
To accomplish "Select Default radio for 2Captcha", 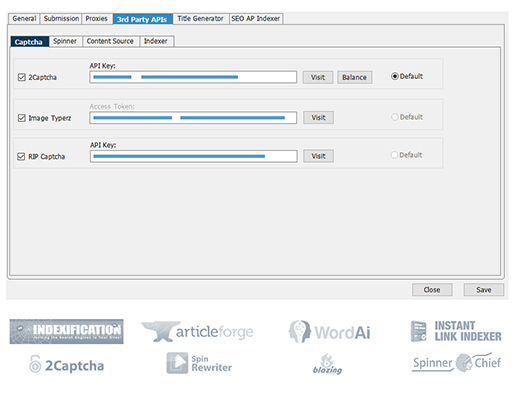I will (x=395, y=76).
